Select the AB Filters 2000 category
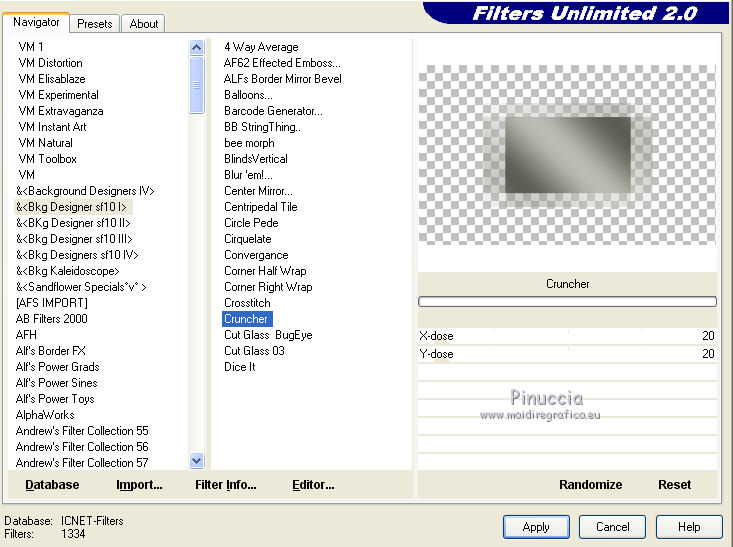 coord(51,319)
